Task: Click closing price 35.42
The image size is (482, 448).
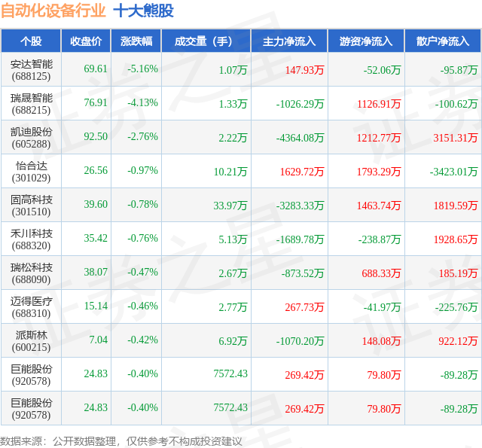Action: coord(96,238)
